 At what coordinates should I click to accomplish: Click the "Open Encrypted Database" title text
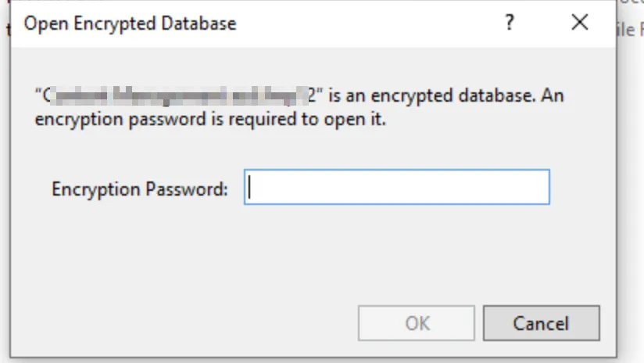(x=130, y=23)
